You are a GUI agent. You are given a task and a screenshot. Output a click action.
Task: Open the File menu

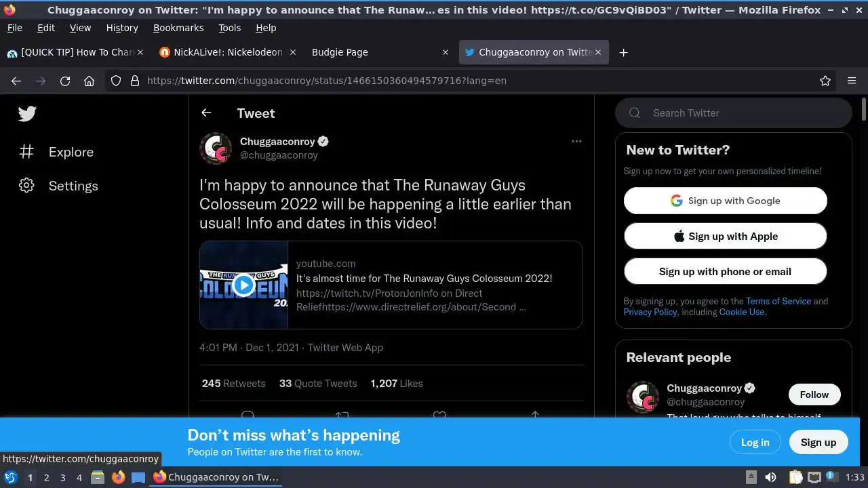(x=14, y=28)
